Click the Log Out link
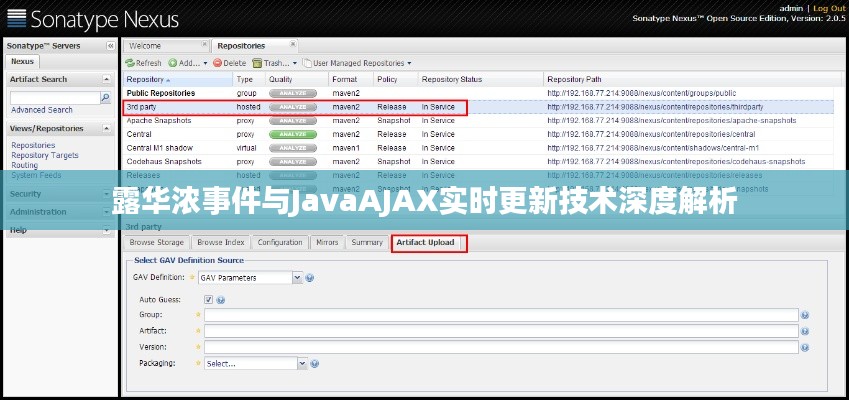849x400 pixels. 829,8
